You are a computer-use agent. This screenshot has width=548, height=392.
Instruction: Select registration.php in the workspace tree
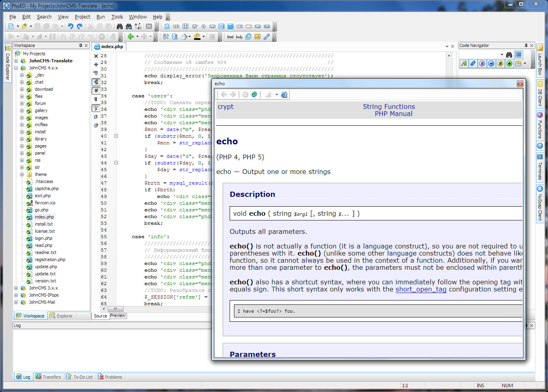pyautogui.click(x=50, y=260)
